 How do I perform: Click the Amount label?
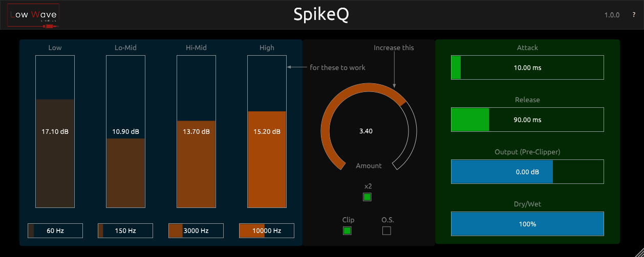point(369,166)
